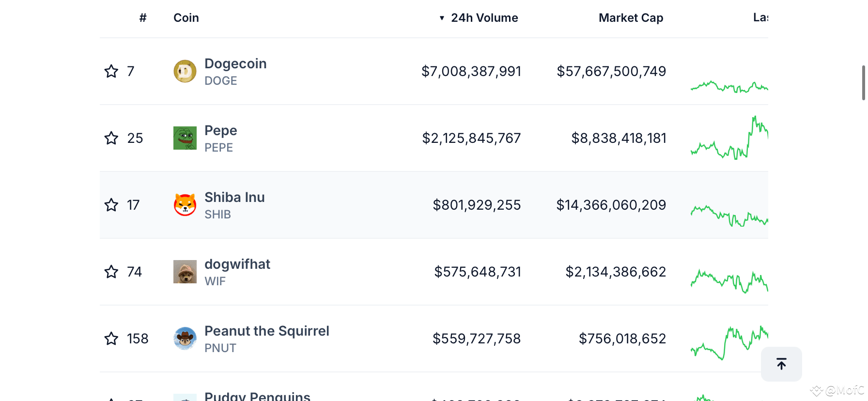Jump to top with arrow button
The width and height of the screenshot is (868, 401).
tap(781, 364)
